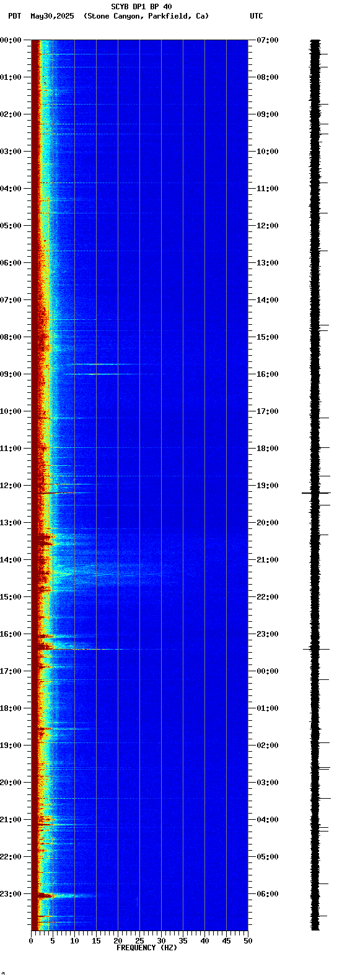
Task: Click the PDT time label '21:00'
Action: [11, 820]
